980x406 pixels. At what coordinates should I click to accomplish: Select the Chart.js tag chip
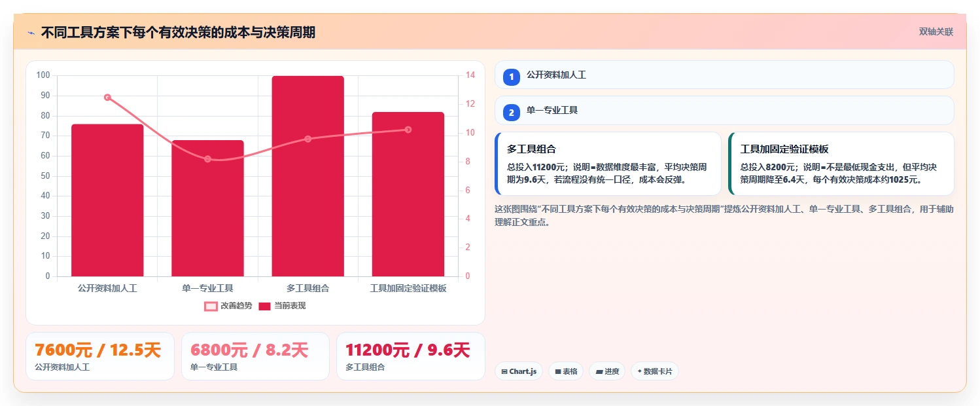(x=518, y=371)
